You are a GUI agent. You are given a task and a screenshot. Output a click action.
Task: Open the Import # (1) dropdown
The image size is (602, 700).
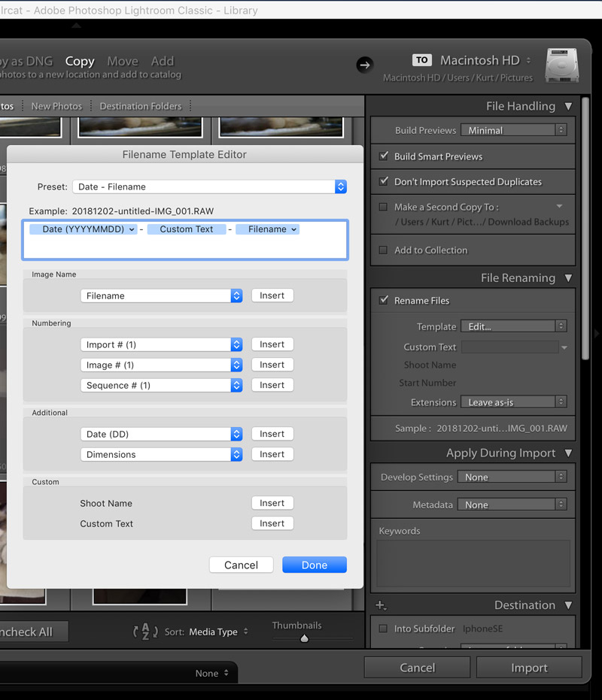(x=161, y=344)
